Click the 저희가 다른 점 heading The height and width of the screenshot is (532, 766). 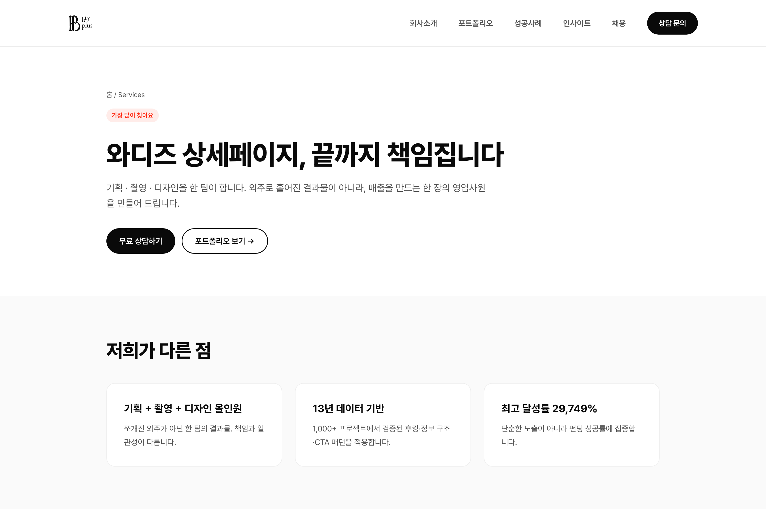coord(159,350)
